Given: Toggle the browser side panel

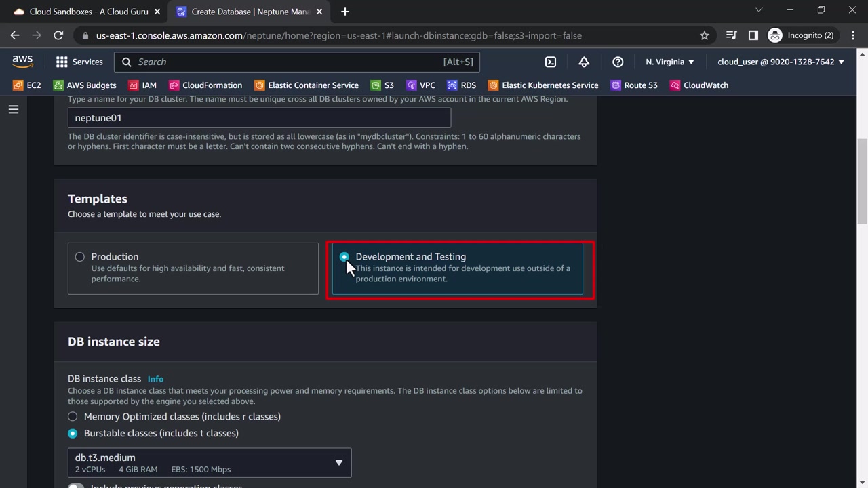Looking at the screenshot, I should [x=753, y=35].
